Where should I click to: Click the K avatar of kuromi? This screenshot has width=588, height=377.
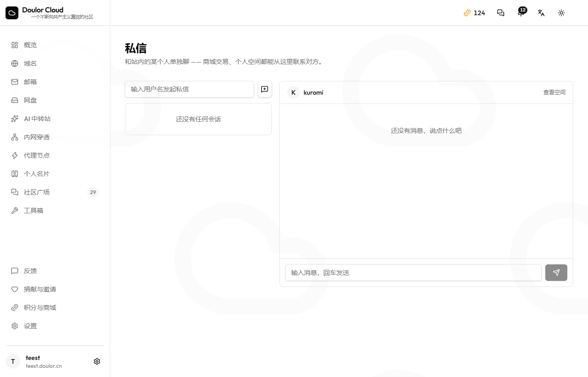294,92
